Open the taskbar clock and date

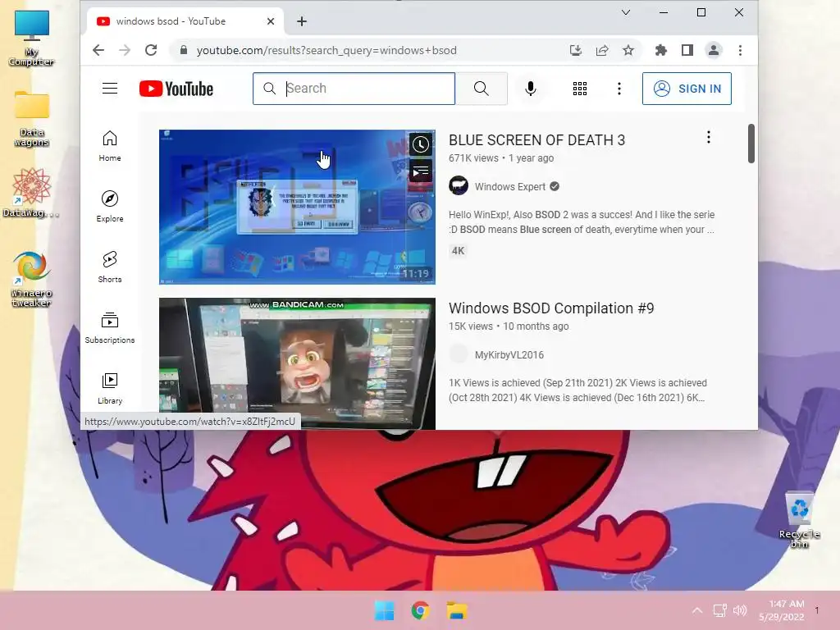coord(782,610)
